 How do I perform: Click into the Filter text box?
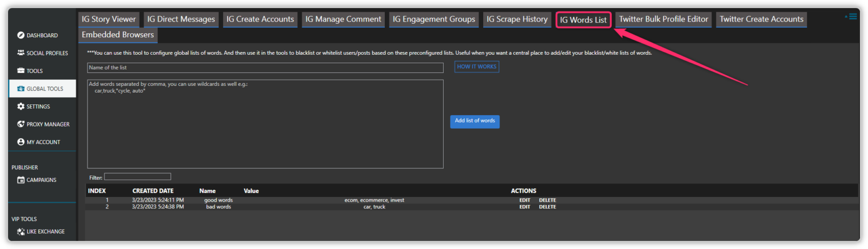[137, 177]
